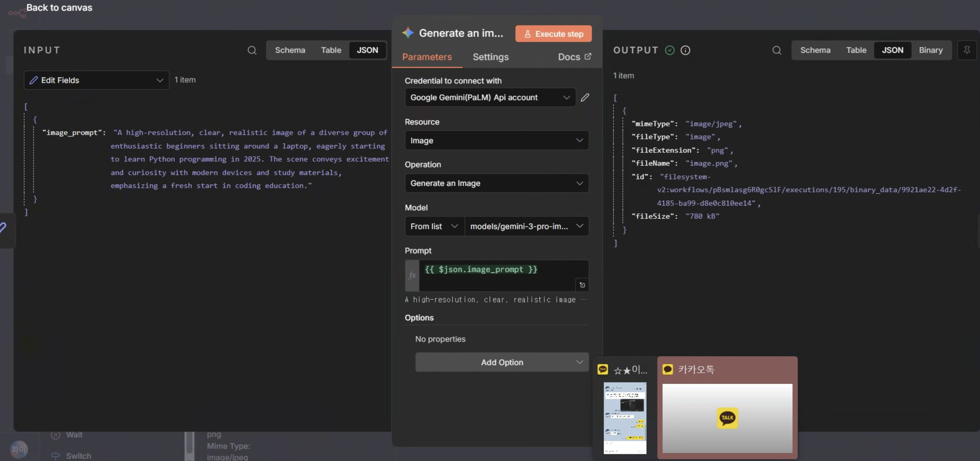Viewport: 980px width, 461px height.
Task: Open the Operation Generate an Image dropdown
Action: coord(497,183)
